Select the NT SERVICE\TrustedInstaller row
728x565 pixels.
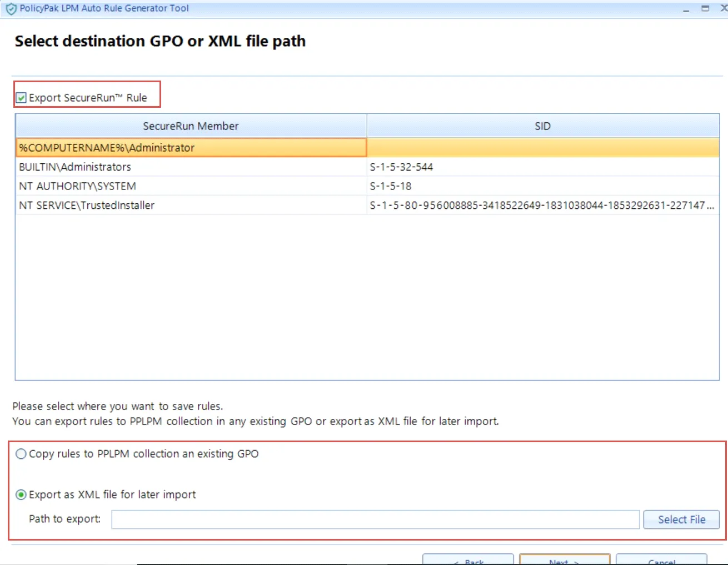[x=191, y=205]
